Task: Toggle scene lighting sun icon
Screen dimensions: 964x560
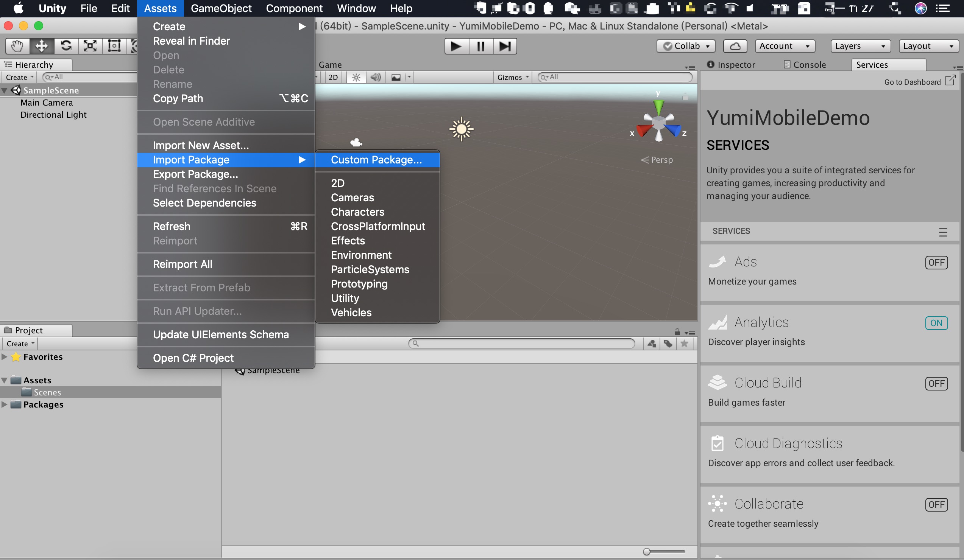Action: [x=356, y=78]
